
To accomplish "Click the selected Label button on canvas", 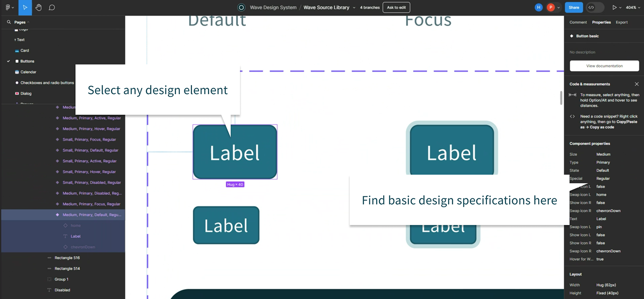I will pyautogui.click(x=235, y=152).
